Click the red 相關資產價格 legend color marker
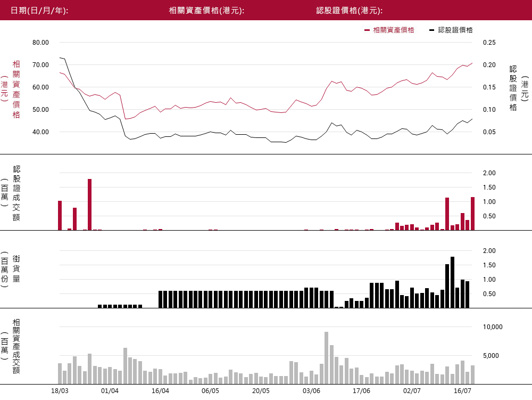 [x=367, y=30]
